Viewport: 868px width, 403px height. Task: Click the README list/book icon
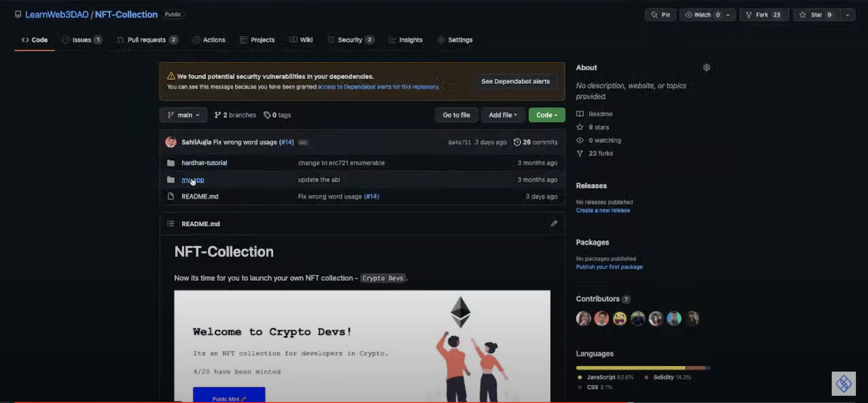click(x=171, y=223)
